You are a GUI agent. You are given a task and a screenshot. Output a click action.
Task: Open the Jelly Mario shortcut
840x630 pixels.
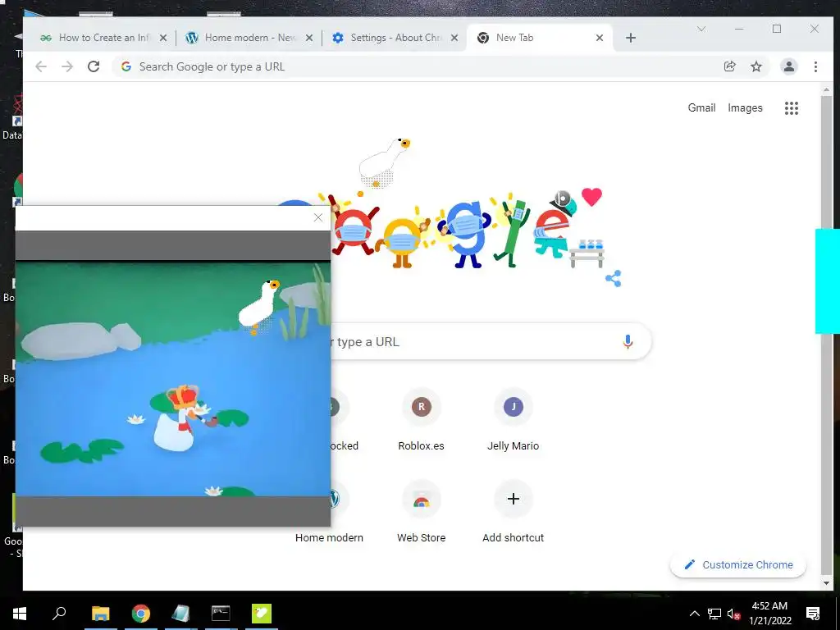513,419
